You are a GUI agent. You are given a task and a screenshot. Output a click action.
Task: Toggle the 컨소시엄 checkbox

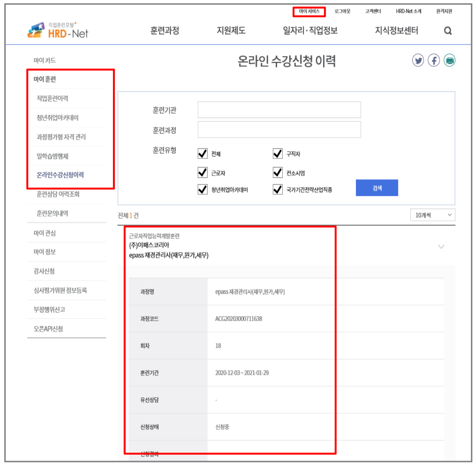coord(278,172)
